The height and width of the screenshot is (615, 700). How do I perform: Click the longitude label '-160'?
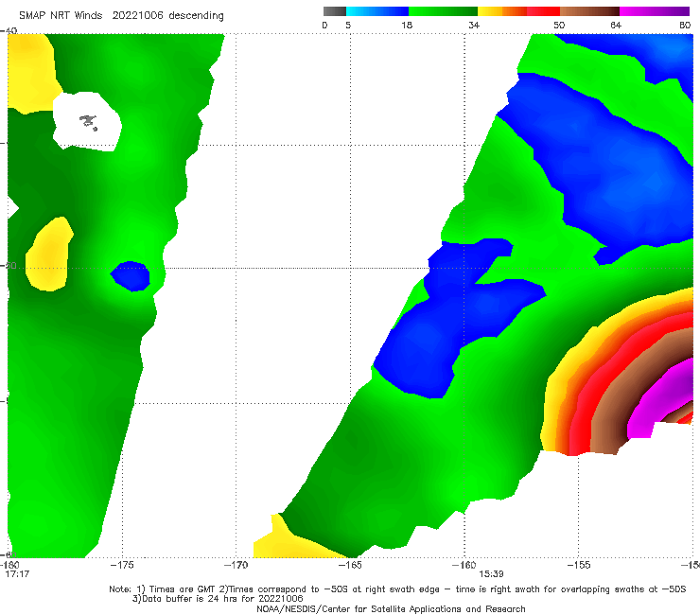click(x=464, y=565)
